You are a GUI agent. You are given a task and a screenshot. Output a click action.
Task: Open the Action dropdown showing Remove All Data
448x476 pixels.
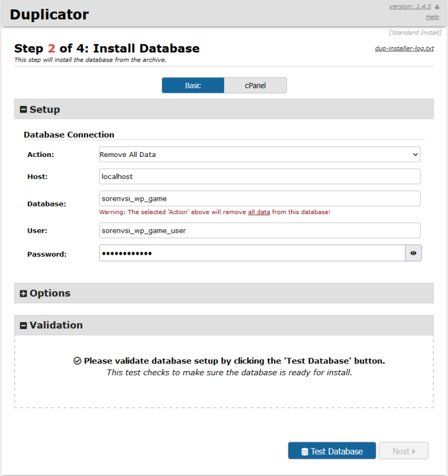pyautogui.click(x=260, y=155)
